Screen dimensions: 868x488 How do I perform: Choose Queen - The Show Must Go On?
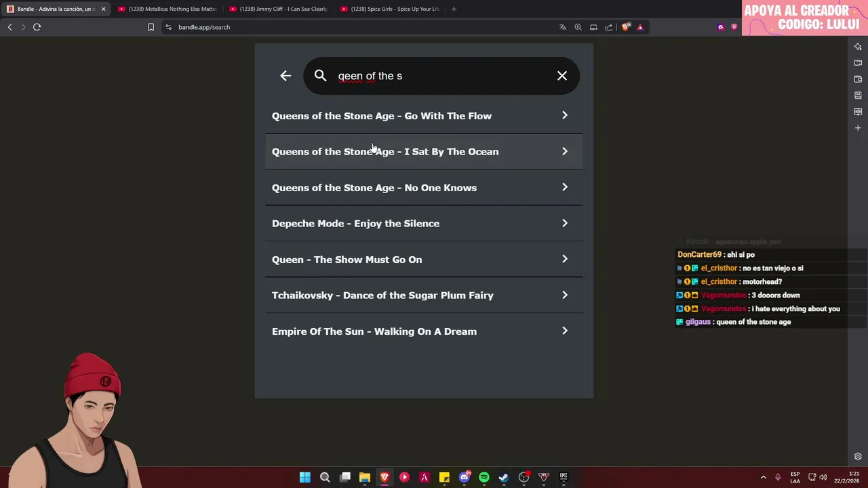[424, 260]
